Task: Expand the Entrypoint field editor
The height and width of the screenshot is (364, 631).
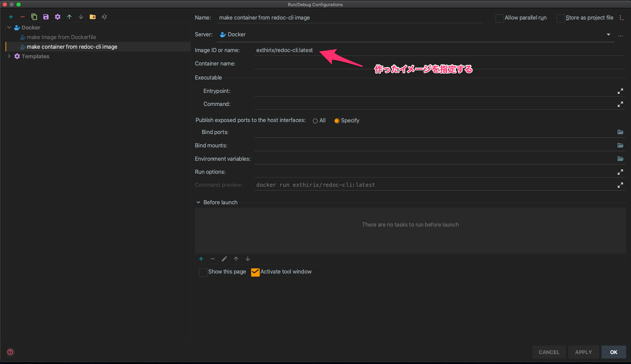Action: click(x=620, y=91)
